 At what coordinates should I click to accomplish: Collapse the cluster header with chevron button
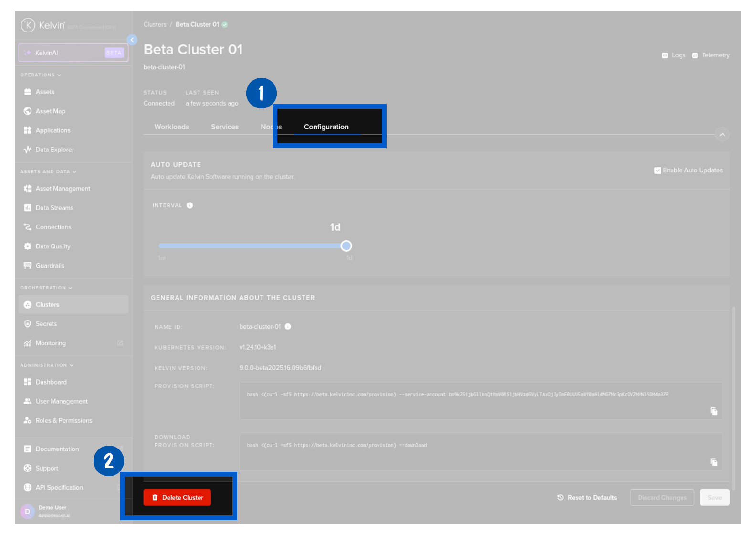coord(722,135)
